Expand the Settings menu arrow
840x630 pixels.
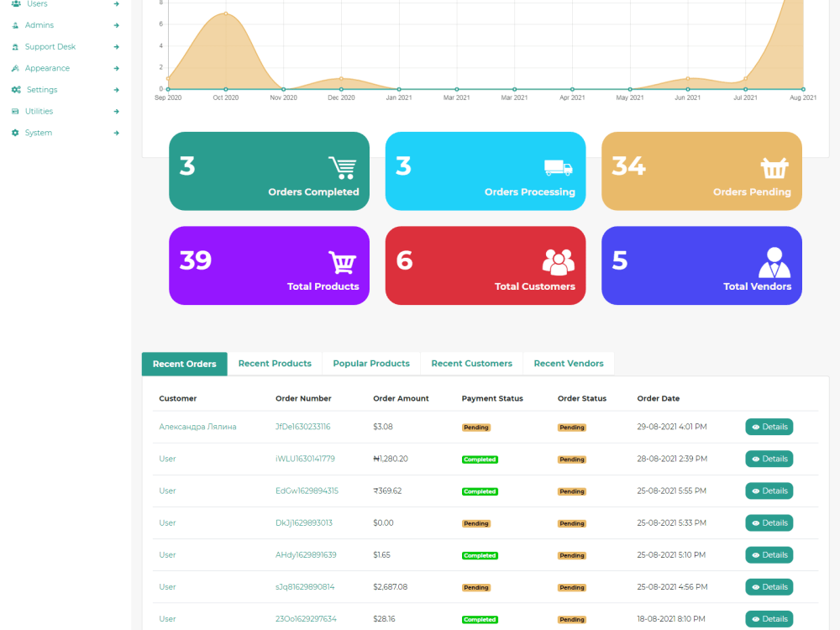[x=116, y=90]
